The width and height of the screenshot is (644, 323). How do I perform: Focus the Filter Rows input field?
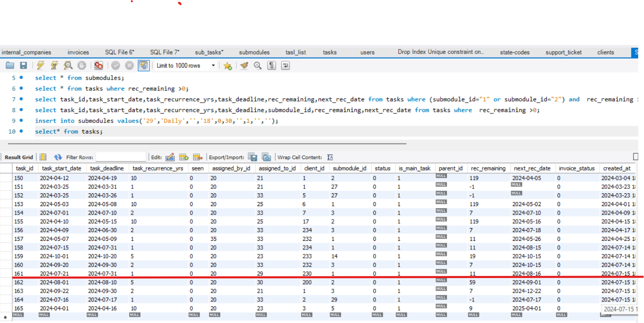[x=121, y=157]
